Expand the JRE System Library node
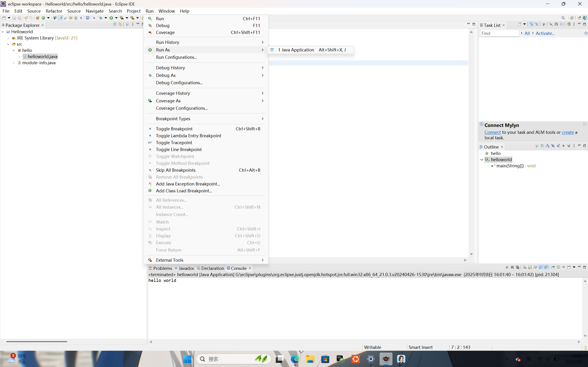Screen dimensions: 588x367 pyautogui.click(x=8, y=38)
